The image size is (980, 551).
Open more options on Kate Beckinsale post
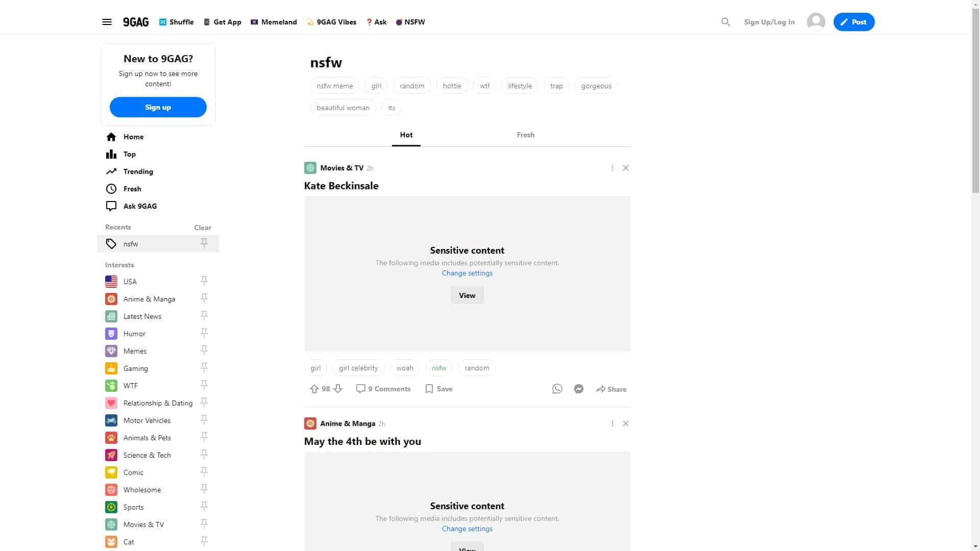(612, 168)
